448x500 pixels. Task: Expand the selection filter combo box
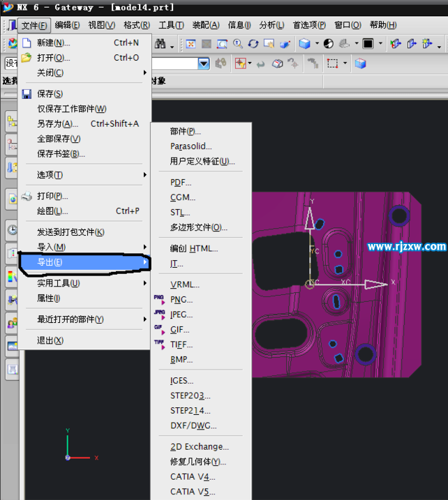coord(203,63)
